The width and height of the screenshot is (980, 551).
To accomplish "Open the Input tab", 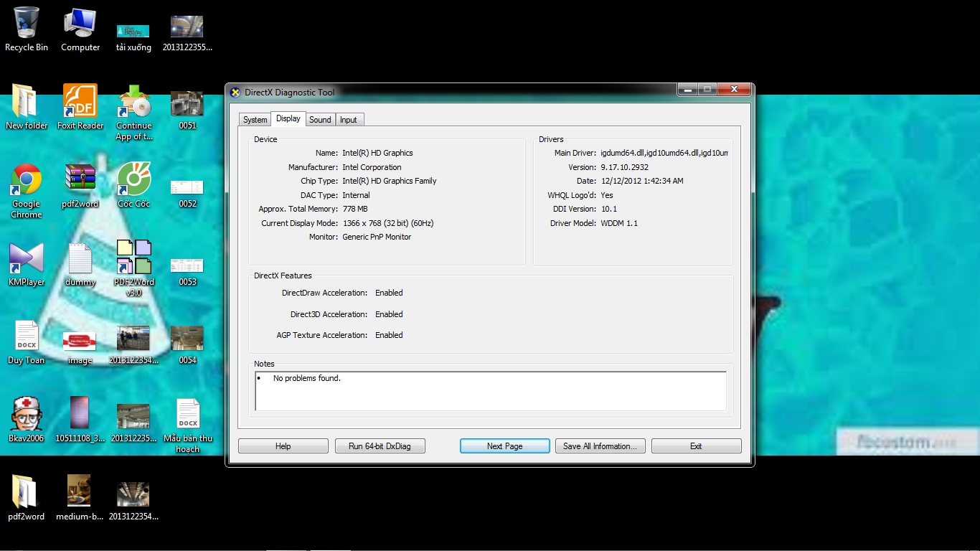I will (349, 120).
